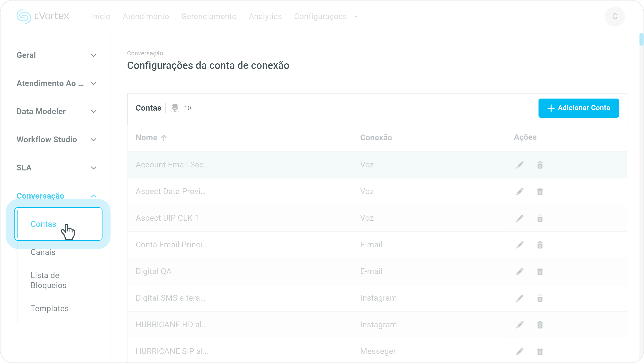The height and width of the screenshot is (363, 644).
Task: Edit the Digital QA account
Action: (x=520, y=271)
